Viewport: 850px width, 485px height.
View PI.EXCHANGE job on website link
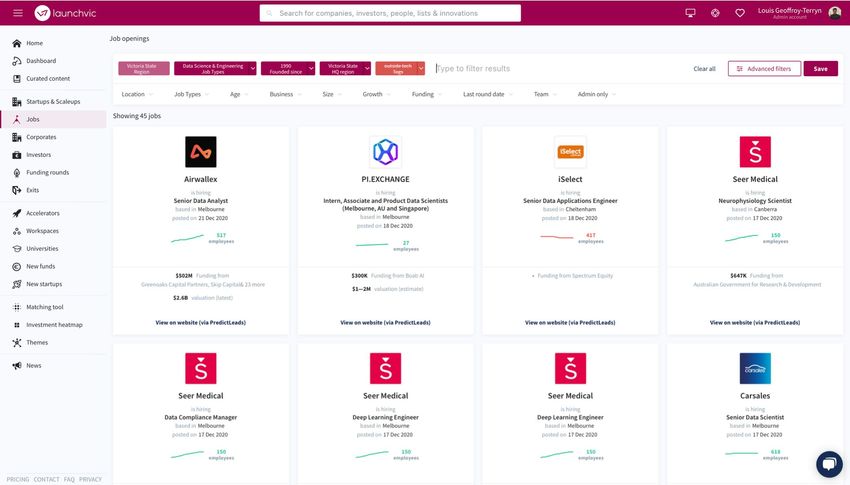coord(385,322)
